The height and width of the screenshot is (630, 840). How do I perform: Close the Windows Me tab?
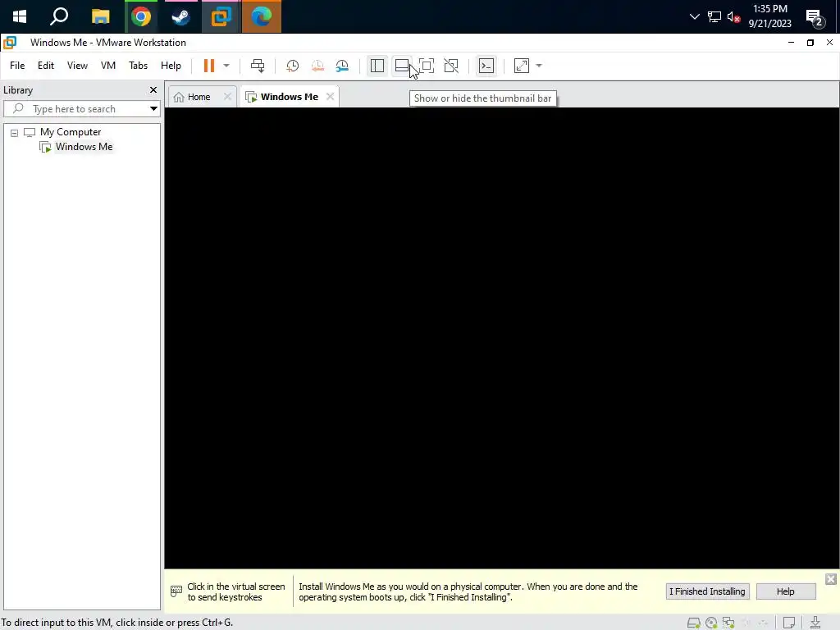click(x=330, y=97)
